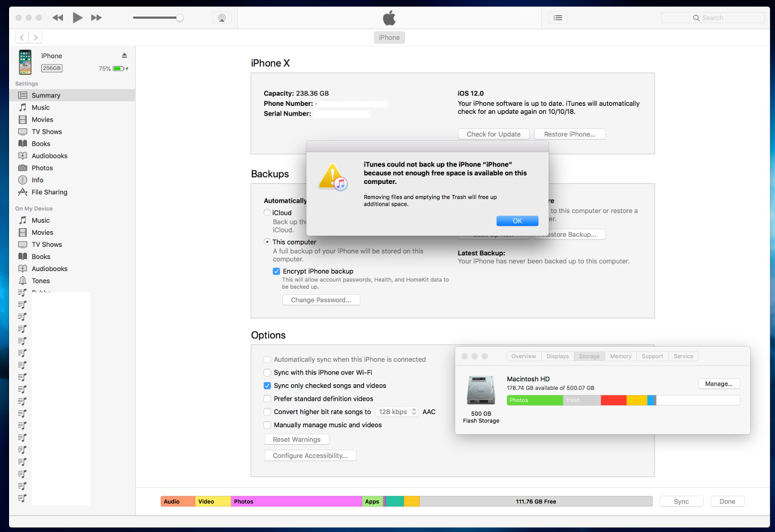Screen dimensions: 775x532
Task: Open Summary in the Settings sidebar
Action: 72,95
